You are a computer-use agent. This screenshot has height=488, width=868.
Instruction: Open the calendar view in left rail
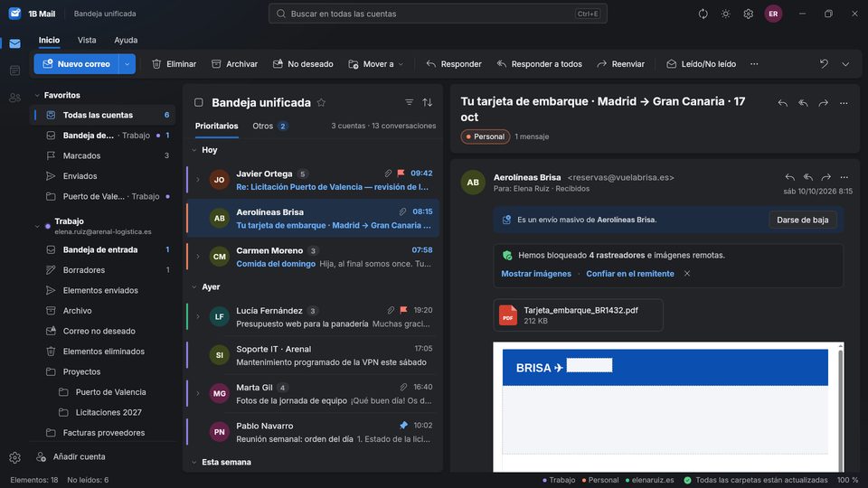15,70
